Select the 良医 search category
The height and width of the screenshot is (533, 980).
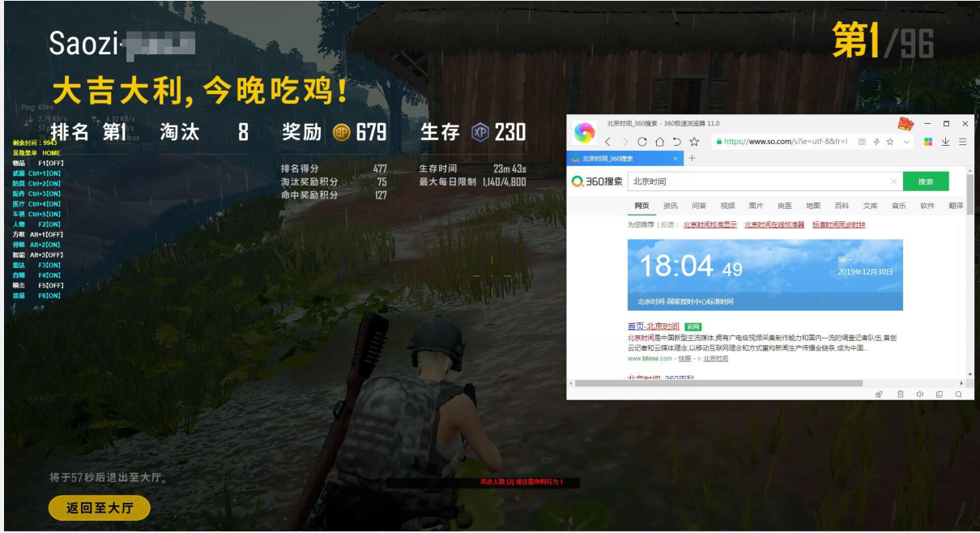coord(784,206)
